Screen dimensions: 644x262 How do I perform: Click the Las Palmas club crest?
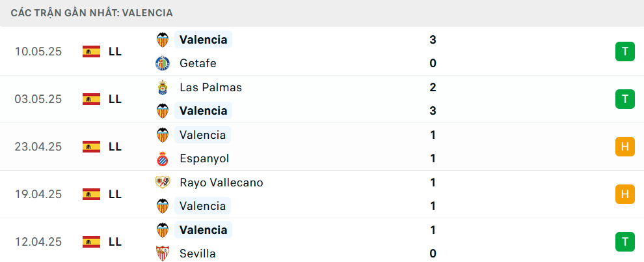click(163, 87)
